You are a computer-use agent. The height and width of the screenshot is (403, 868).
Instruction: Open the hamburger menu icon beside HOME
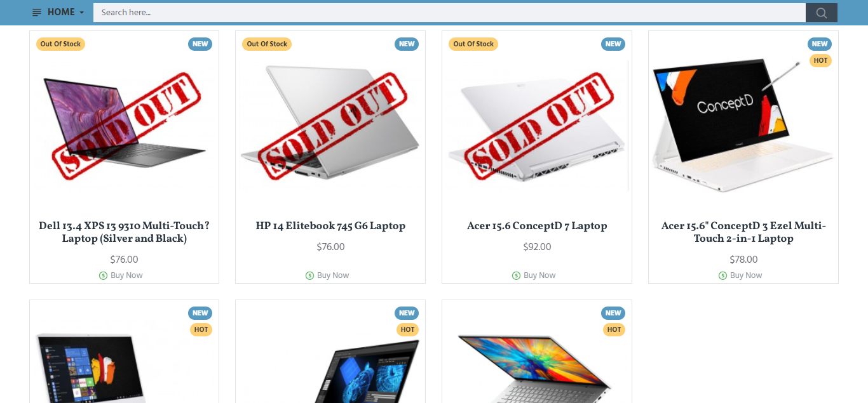[x=37, y=13]
